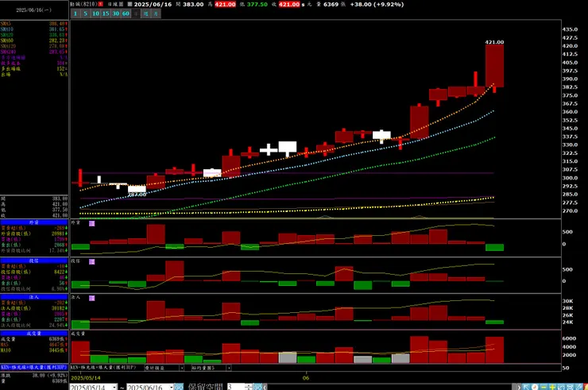Click GO button next to reserve space field
The height and width of the screenshot is (390, 588).
(x=257, y=387)
